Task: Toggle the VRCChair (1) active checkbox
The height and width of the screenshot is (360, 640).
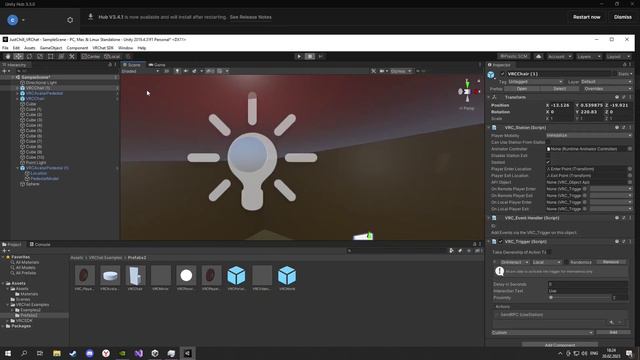Action: pos(502,74)
